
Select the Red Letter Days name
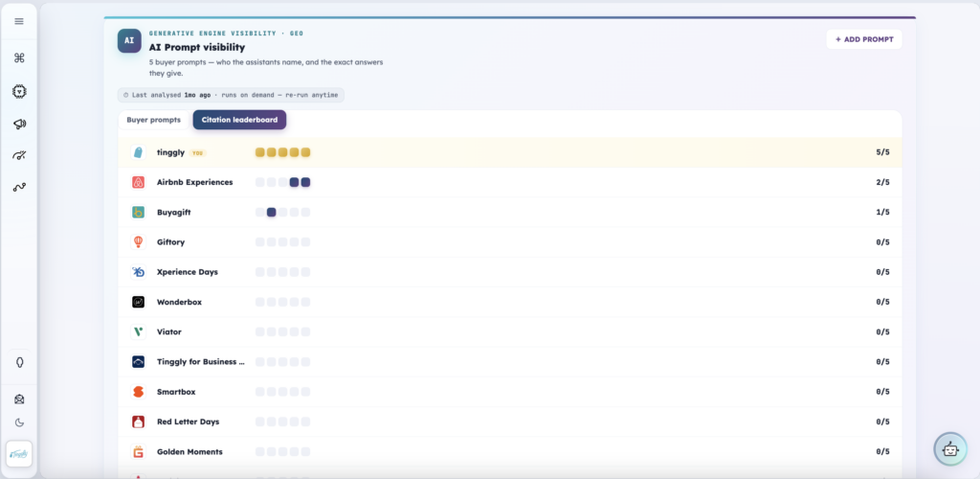(189, 422)
